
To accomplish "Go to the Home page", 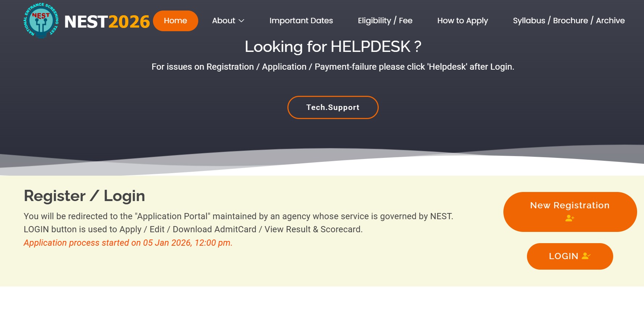I will pyautogui.click(x=175, y=21).
